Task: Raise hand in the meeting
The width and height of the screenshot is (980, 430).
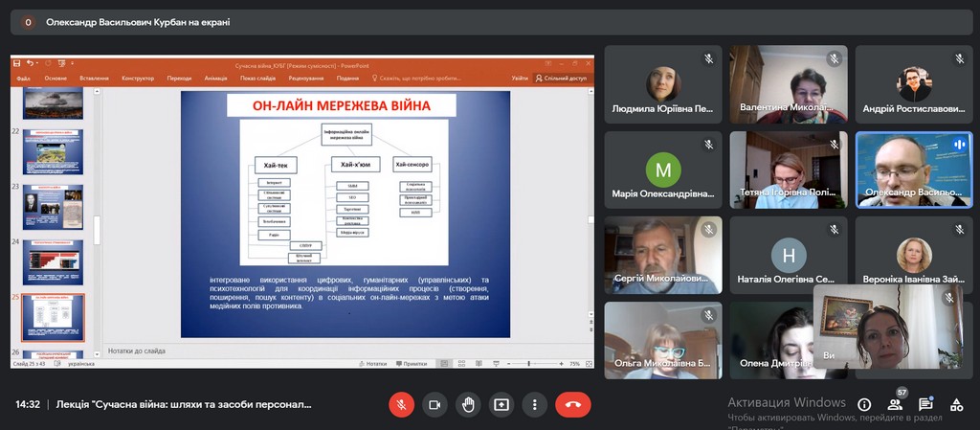Action: click(x=468, y=404)
